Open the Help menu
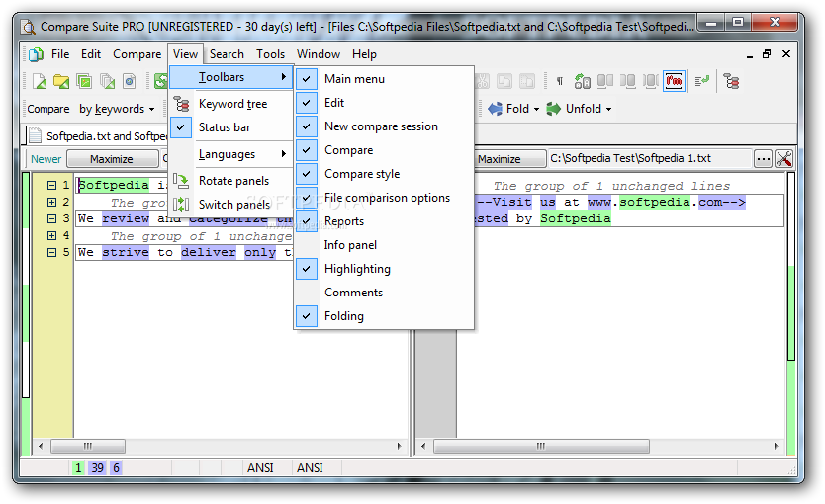This screenshot has height=504, width=825. pos(364,54)
